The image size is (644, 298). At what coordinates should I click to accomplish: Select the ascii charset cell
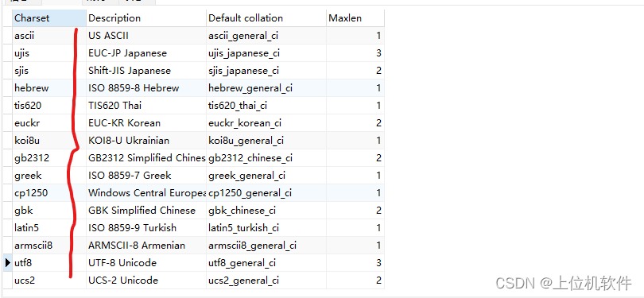point(49,36)
